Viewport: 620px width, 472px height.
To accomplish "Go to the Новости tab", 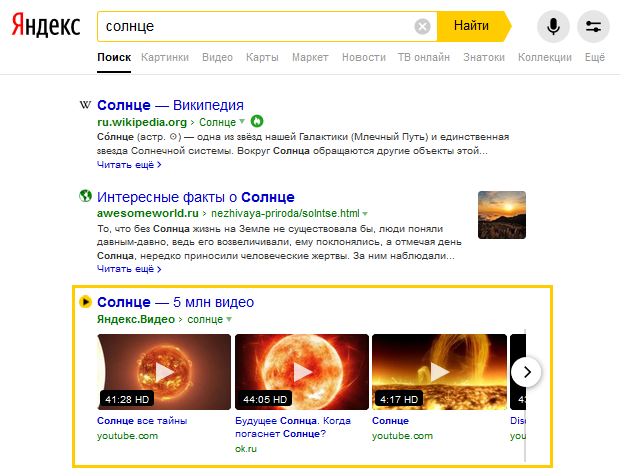I will [x=364, y=57].
